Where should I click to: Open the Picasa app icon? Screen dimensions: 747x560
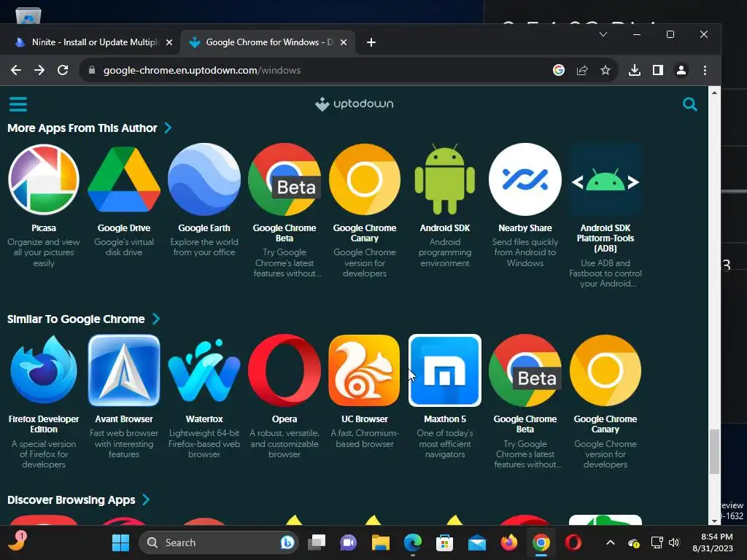(x=44, y=179)
